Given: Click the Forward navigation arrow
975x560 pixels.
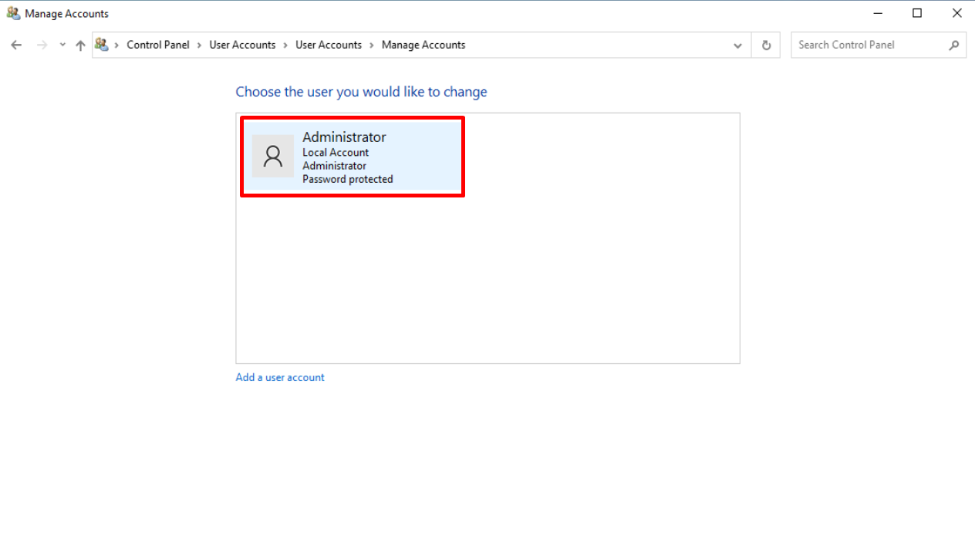Looking at the screenshot, I should tap(41, 45).
